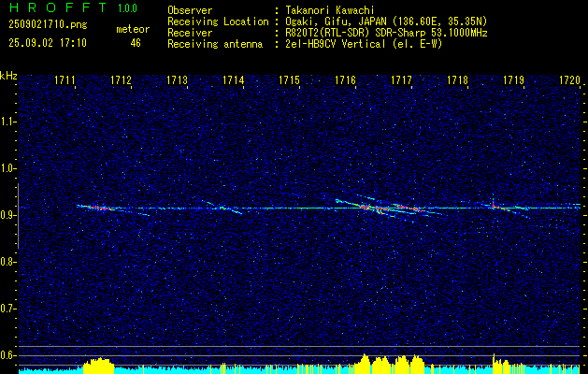This screenshot has width=588, height=374.
Task: Click receiver text R820T2(RTL-SDR) SDR-Sharp 53.1000MHz
Action: tap(386, 33)
